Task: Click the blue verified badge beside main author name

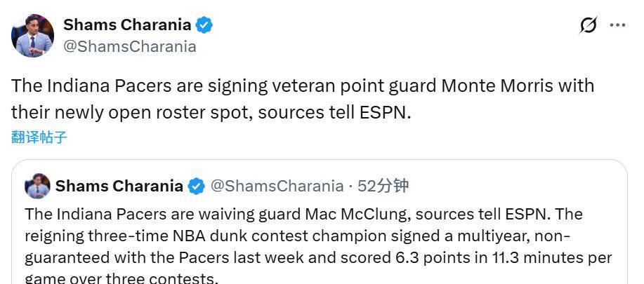Action: [x=204, y=25]
